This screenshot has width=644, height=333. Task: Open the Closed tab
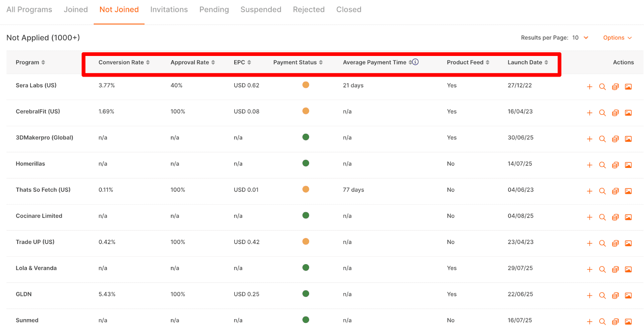[349, 9]
